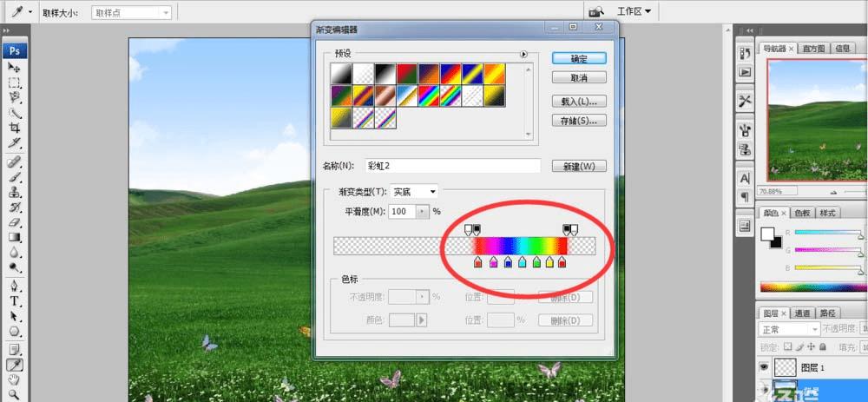Open the preset flyout menu arrow
This screenshot has height=402, width=868.
[523, 54]
